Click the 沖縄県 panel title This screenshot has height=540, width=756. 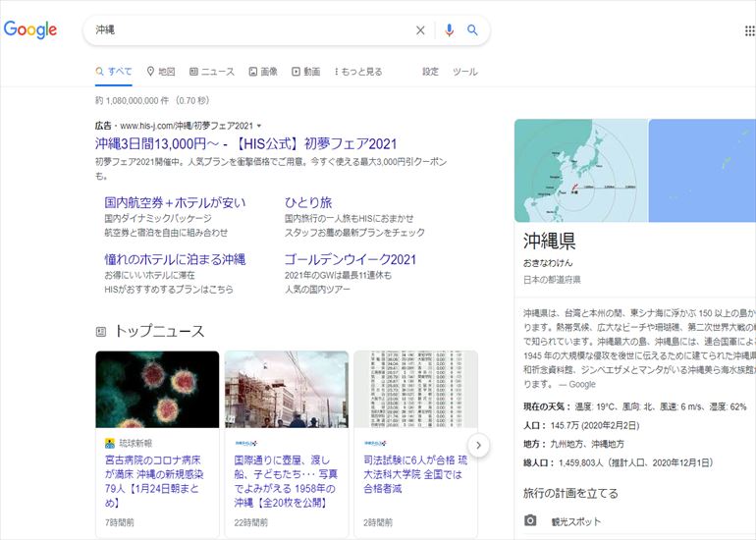[x=549, y=241]
